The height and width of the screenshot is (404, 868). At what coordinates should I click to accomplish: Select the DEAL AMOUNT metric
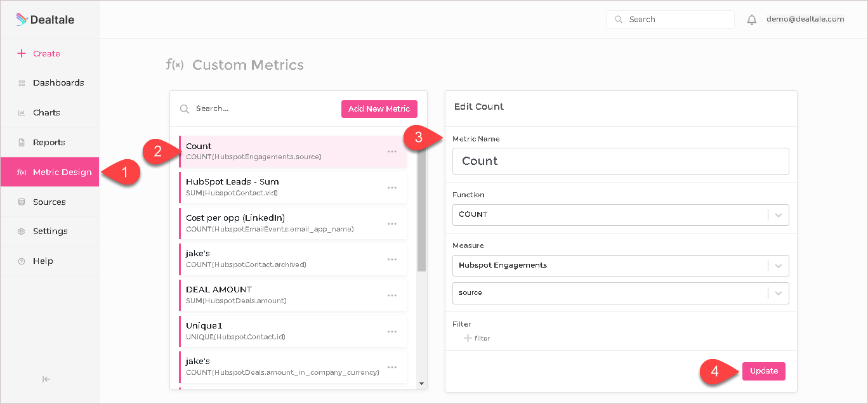pos(293,295)
